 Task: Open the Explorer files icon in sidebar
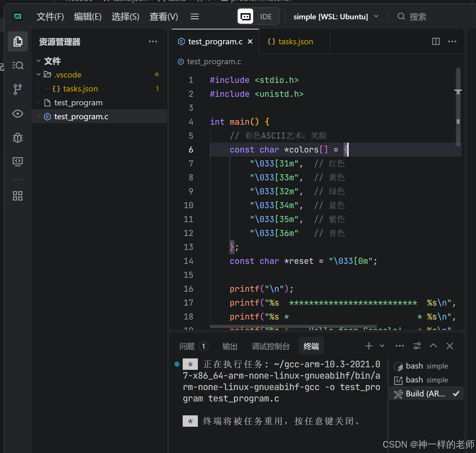pos(18,41)
